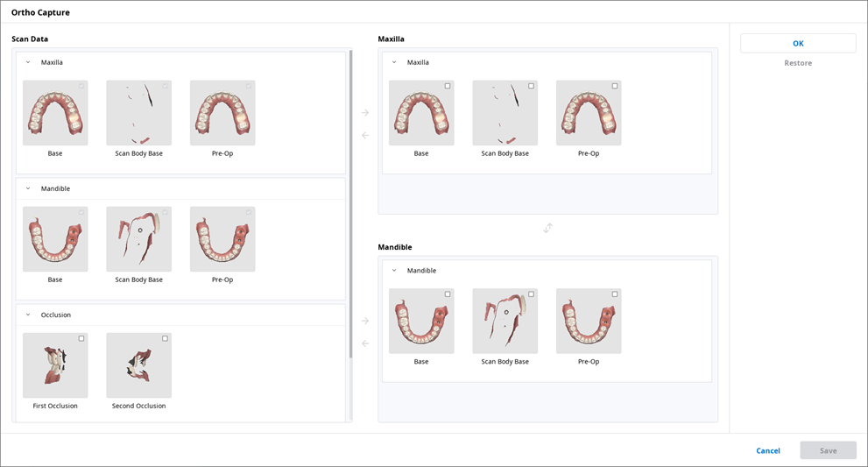
Task: Collapse the Mandible group in right Mandible panel
Action: tap(394, 271)
